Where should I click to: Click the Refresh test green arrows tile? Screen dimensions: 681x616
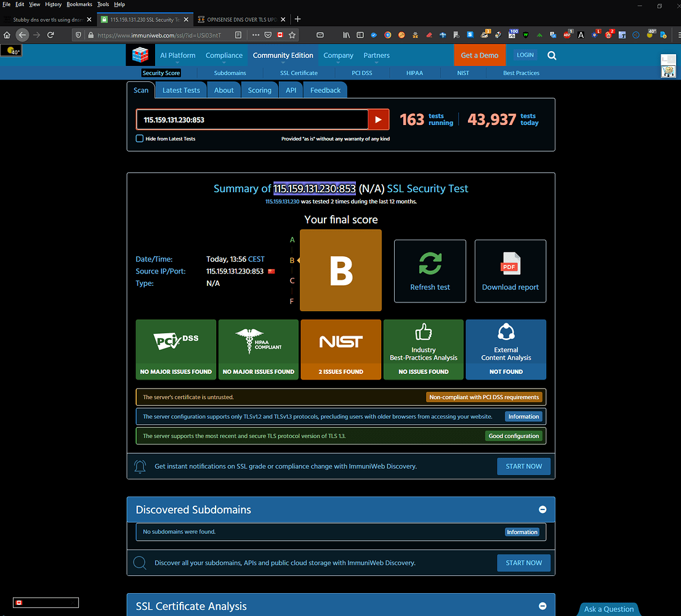[430, 271]
